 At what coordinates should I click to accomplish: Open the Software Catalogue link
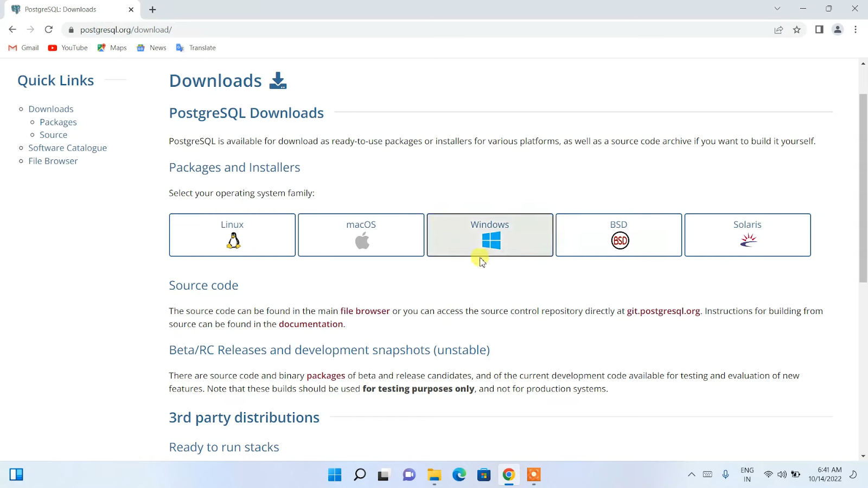[67, 147]
